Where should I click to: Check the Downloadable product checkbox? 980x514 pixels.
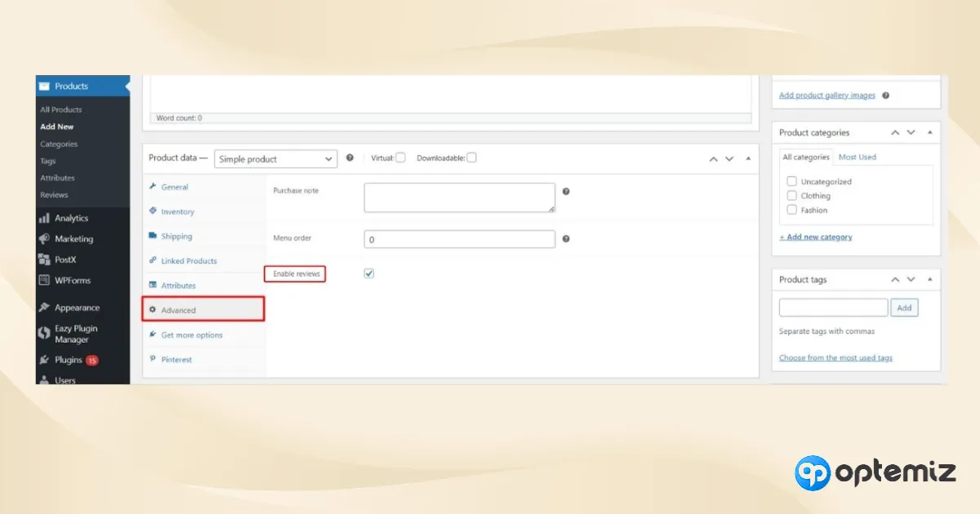pos(472,157)
